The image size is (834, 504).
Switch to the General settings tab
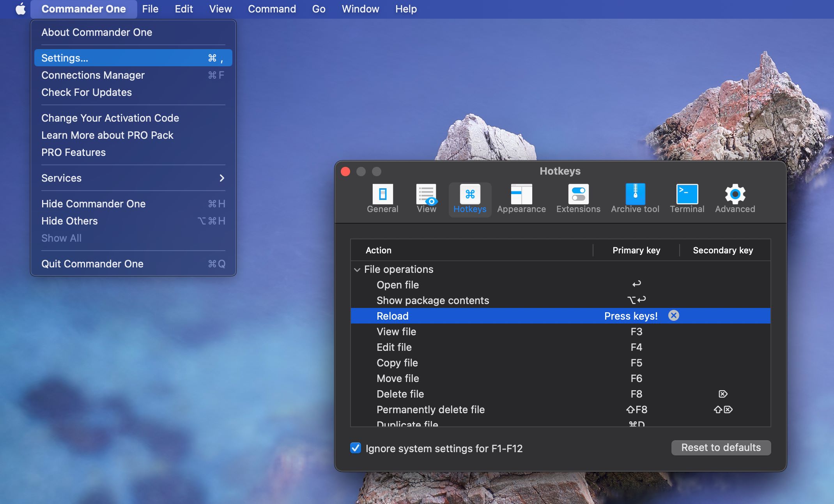pos(382,198)
